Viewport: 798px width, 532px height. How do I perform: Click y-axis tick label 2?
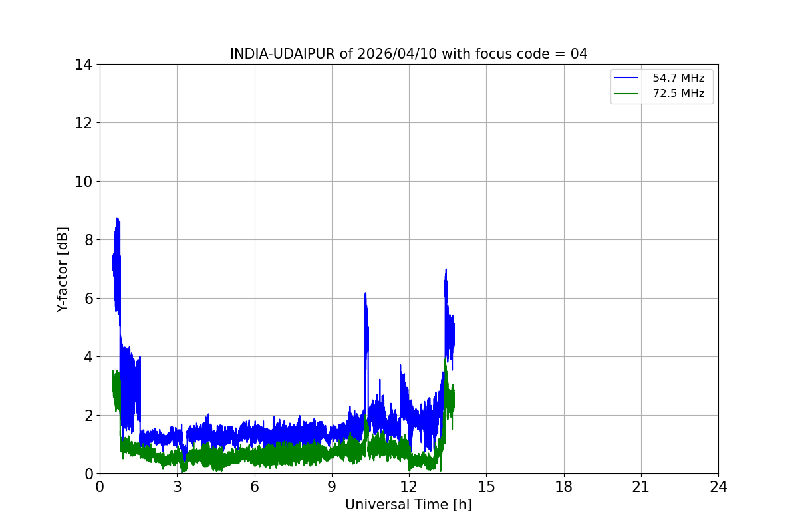click(x=87, y=415)
